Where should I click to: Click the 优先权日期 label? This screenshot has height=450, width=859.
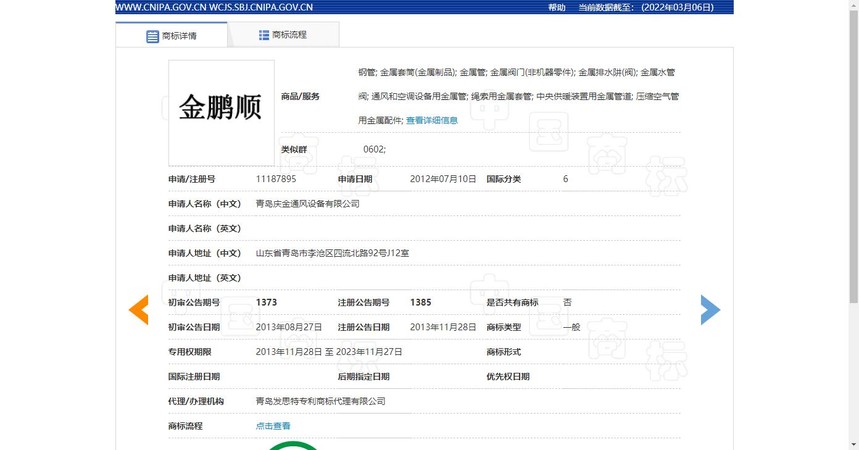tap(508, 377)
